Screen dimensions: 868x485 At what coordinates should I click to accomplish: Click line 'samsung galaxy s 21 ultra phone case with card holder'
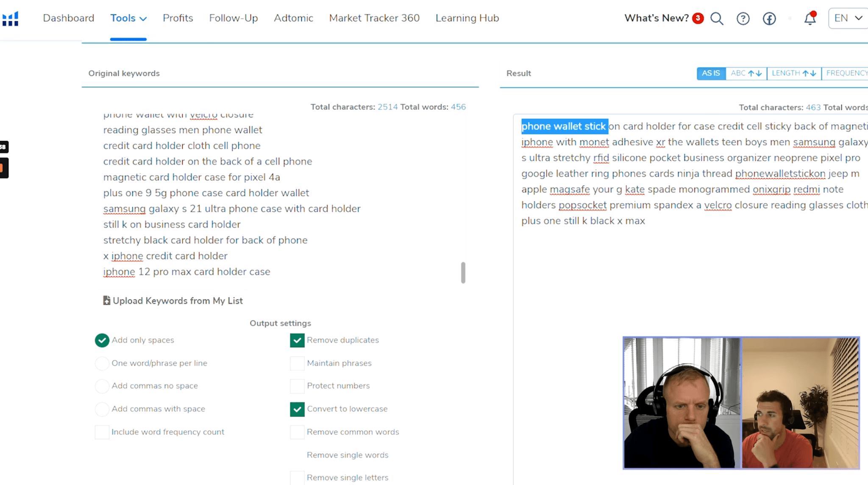(x=232, y=209)
